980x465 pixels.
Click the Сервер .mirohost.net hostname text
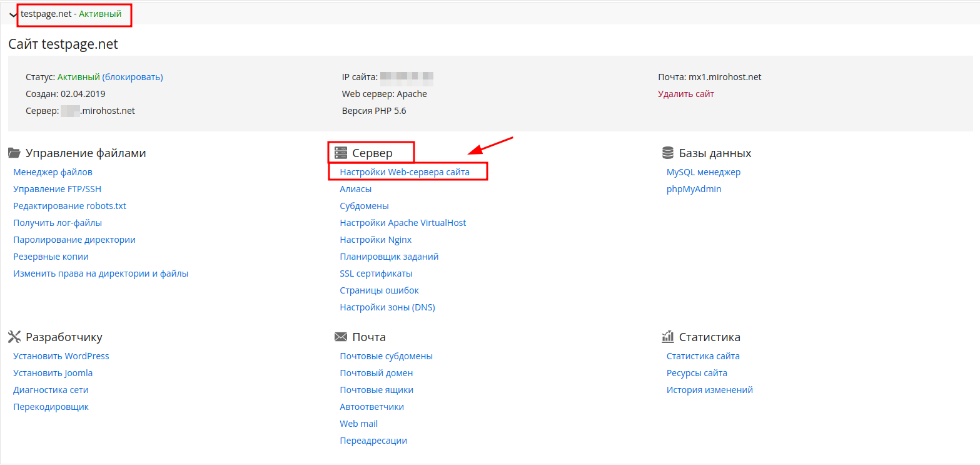coord(81,111)
